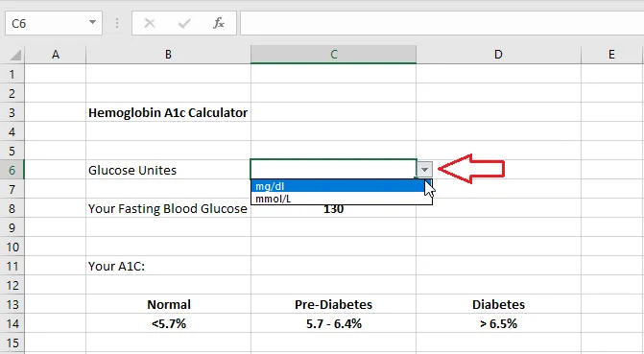Select row 6 header

pyautogui.click(x=12, y=170)
